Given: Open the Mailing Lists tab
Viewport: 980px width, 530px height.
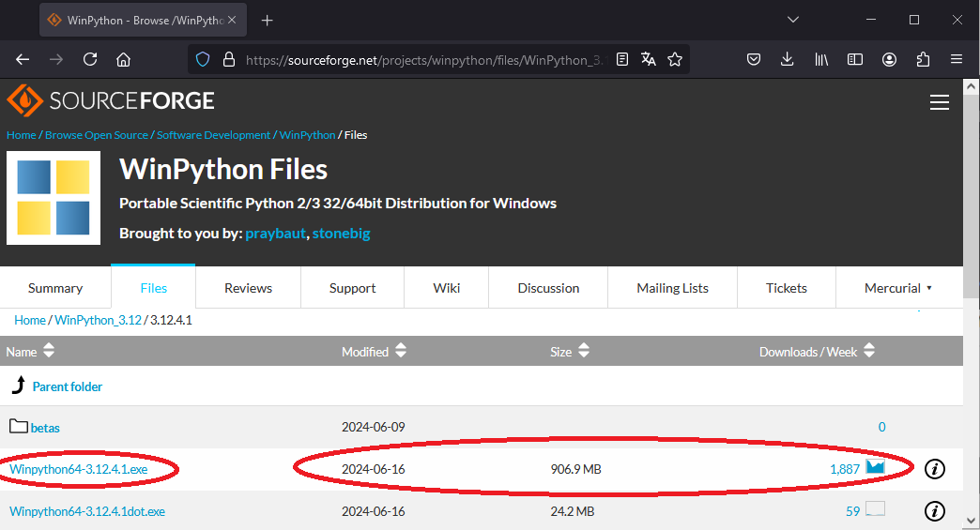Looking at the screenshot, I should (x=672, y=288).
